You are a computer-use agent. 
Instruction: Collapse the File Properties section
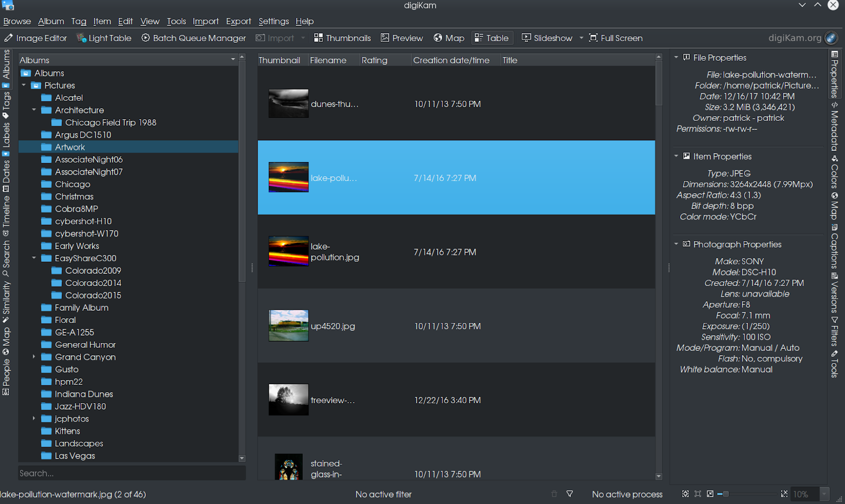point(676,58)
